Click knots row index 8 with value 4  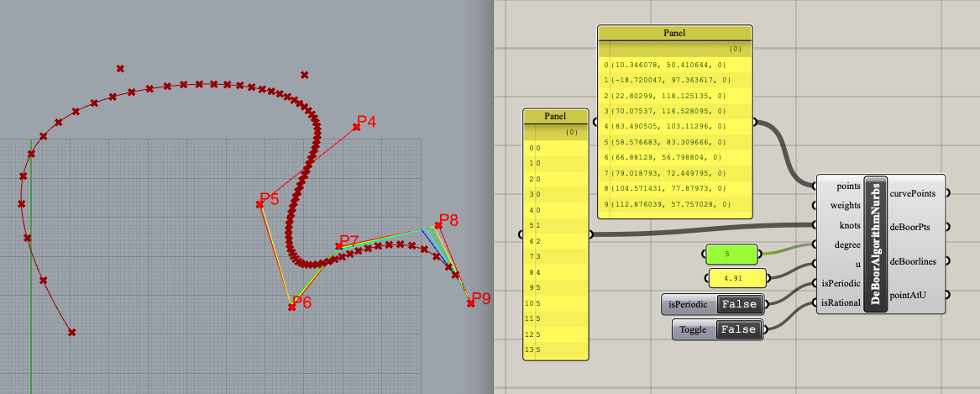pos(556,272)
